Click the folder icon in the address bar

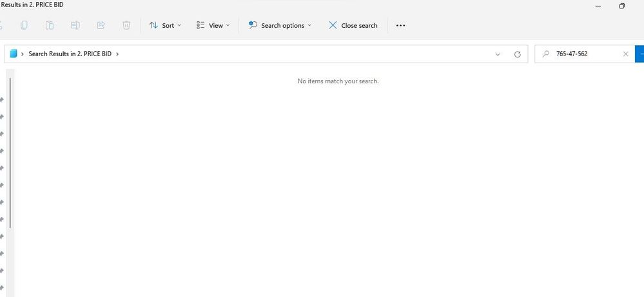[x=14, y=54]
